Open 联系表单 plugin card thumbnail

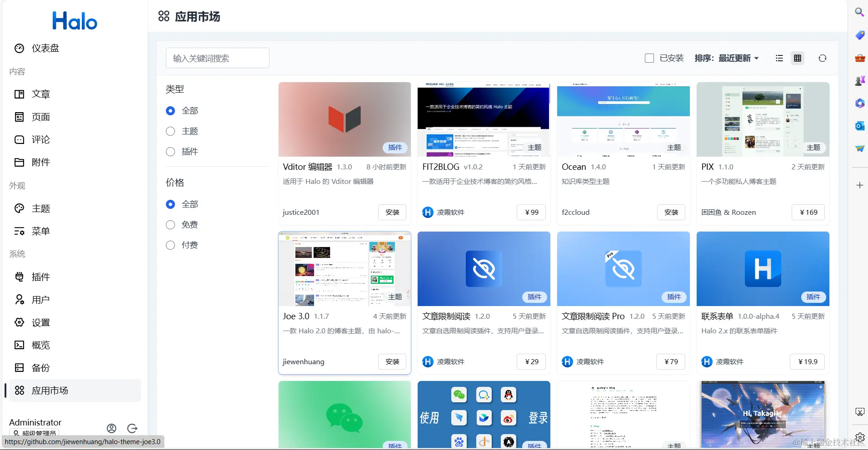pyautogui.click(x=763, y=269)
